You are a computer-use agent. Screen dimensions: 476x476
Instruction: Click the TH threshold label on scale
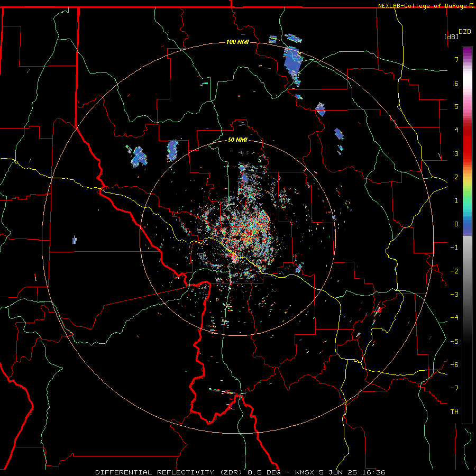coord(454,412)
